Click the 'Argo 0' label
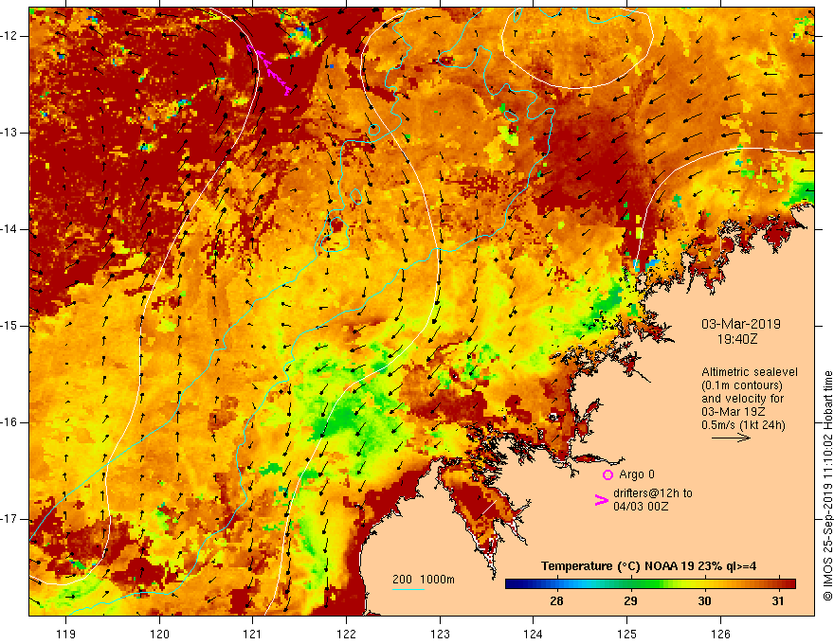 pos(637,474)
